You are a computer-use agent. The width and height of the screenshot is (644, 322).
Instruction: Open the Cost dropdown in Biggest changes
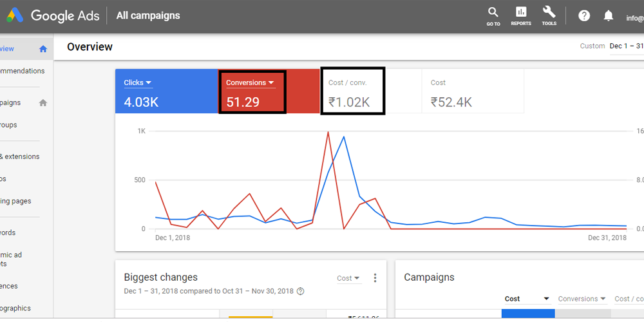pos(348,278)
